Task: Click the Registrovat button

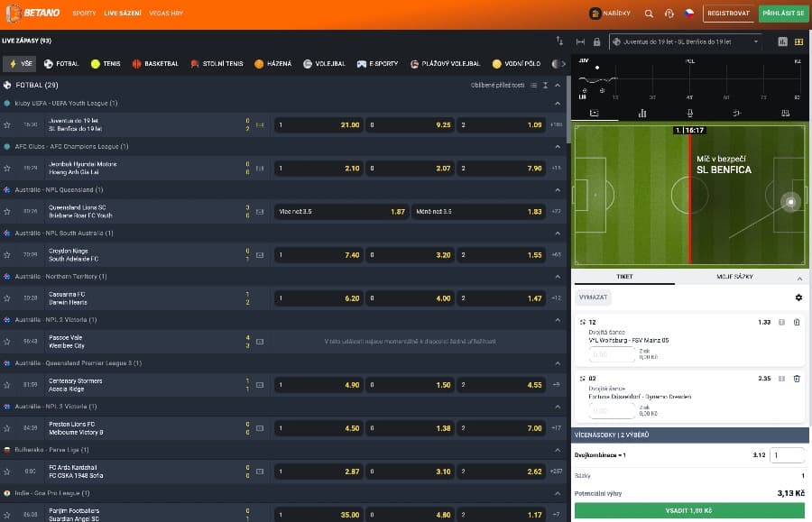Action: [x=728, y=14]
